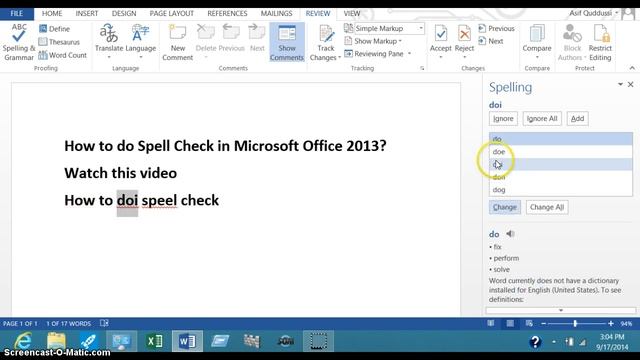Open the FILE tab
Viewport: 640px width, 360px height.
[x=17, y=13]
